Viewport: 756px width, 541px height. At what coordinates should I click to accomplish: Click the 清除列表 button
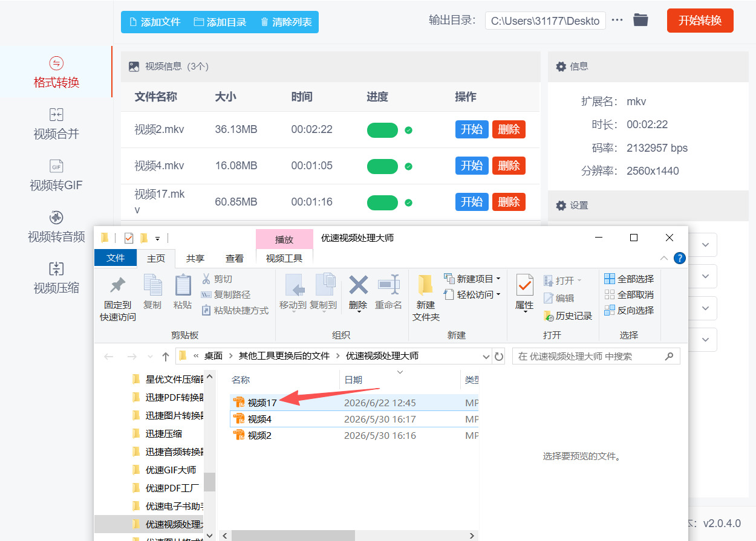click(x=286, y=22)
